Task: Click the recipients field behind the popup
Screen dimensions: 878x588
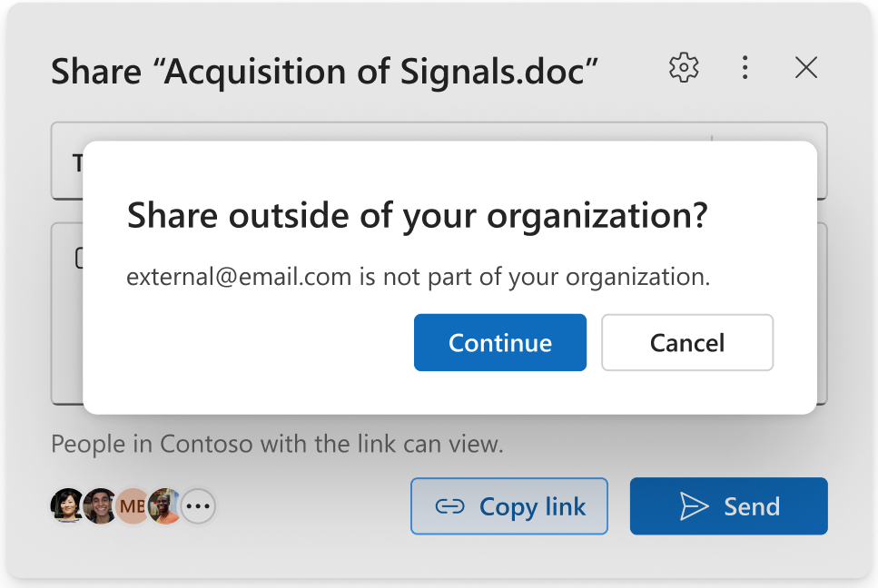Action: click(67, 162)
